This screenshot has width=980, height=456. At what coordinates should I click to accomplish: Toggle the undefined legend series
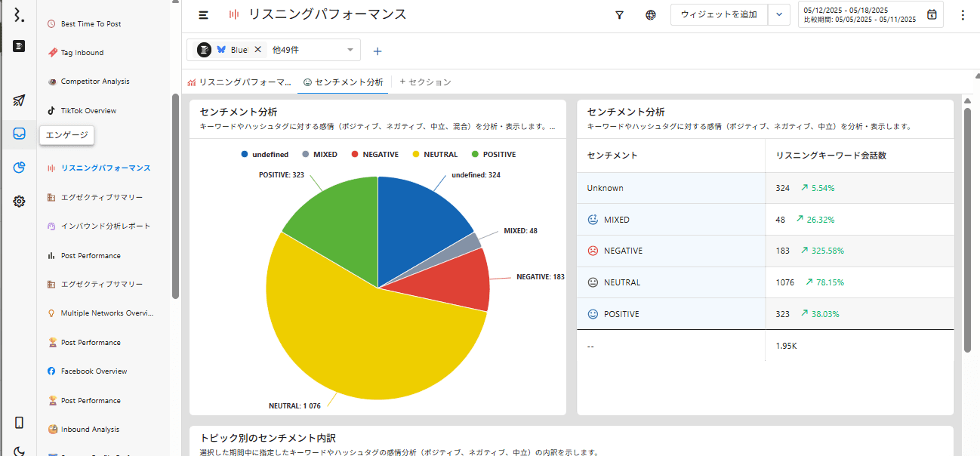coord(264,154)
